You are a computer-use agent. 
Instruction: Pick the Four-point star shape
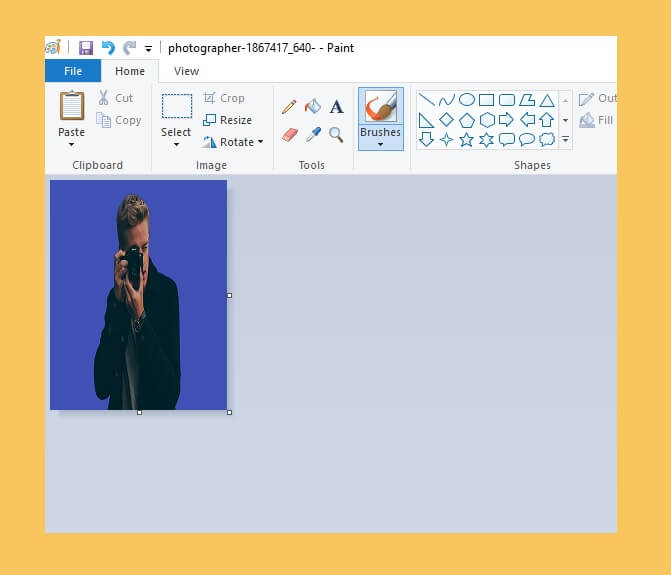pyautogui.click(x=446, y=139)
